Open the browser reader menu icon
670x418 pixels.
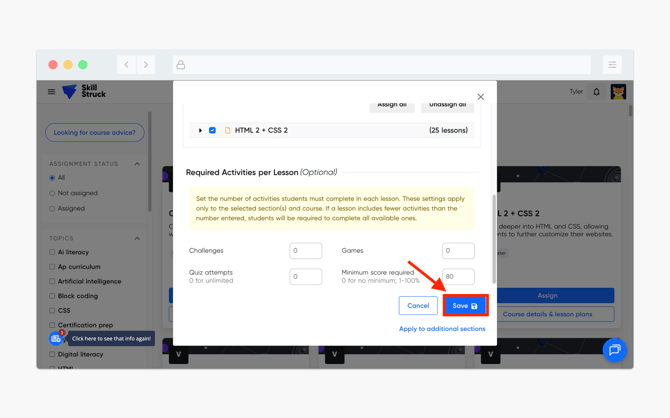[612, 65]
